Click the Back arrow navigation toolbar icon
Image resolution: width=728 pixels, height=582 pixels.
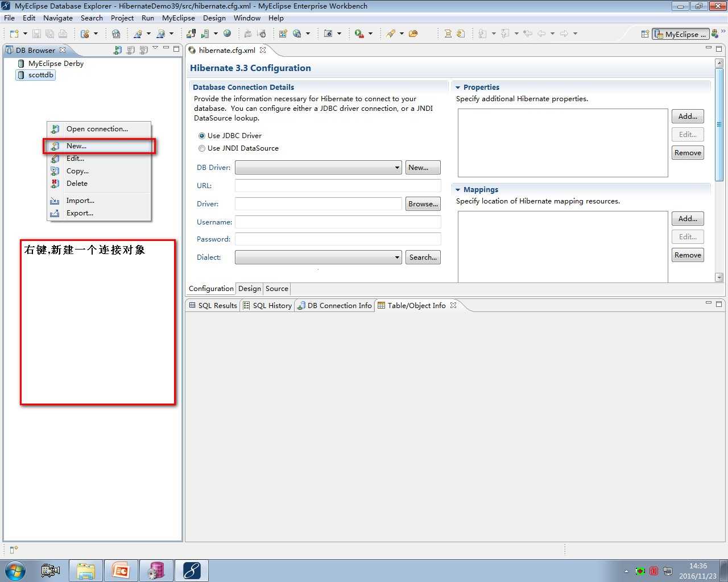coord(541,34)
